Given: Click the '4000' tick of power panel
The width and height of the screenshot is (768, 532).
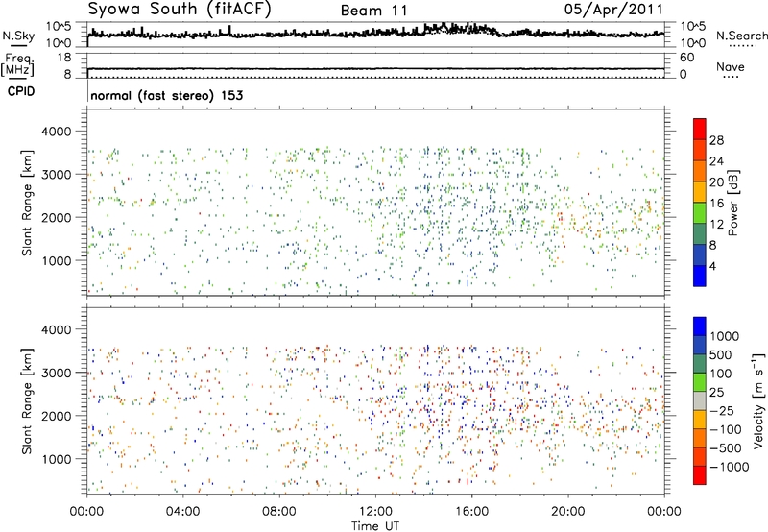Looking at the screenshot, I should pos(56,132).
